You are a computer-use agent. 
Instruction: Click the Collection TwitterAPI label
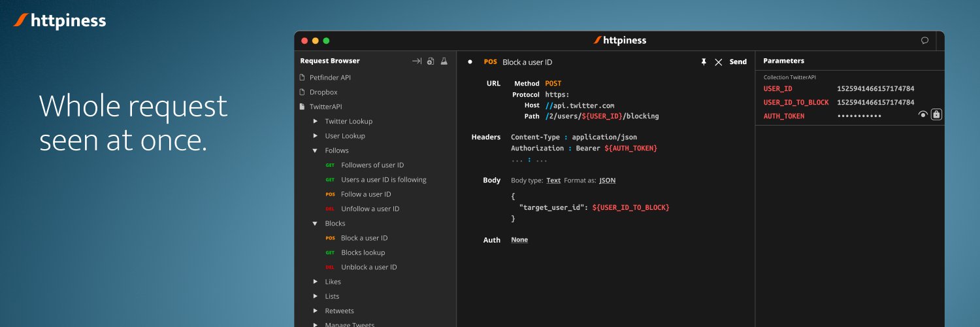(x=790, y=77)
